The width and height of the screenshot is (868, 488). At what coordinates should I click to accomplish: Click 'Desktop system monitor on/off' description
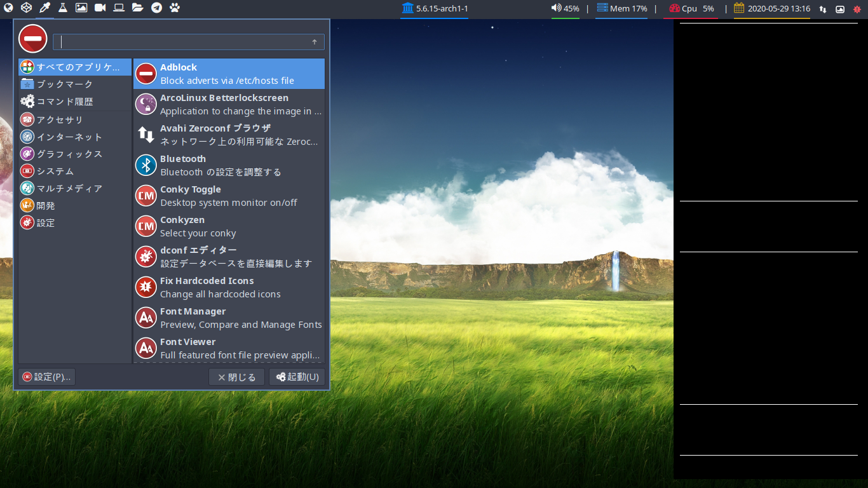229,203
